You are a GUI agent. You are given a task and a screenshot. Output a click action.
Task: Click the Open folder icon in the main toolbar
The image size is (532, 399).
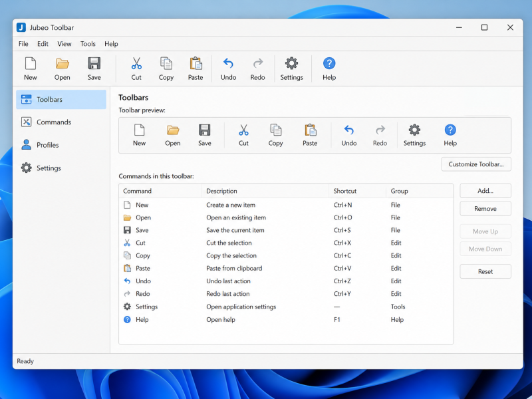click(63, 63)
